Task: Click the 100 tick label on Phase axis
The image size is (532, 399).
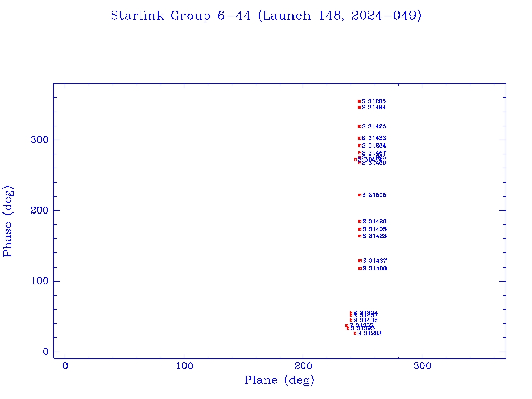Action: click(39, 281)
